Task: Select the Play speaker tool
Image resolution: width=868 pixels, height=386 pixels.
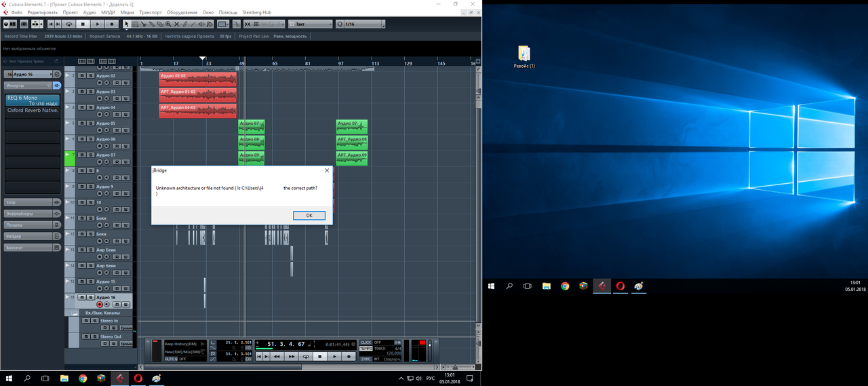Action: pos(201,24)
